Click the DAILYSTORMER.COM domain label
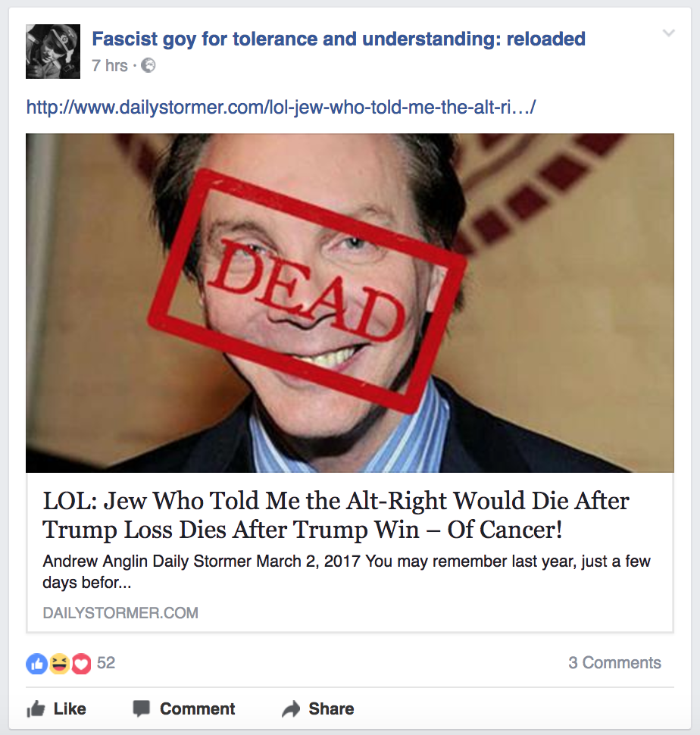The height and width of the screenshot is (735, 700). click(120, 613)
